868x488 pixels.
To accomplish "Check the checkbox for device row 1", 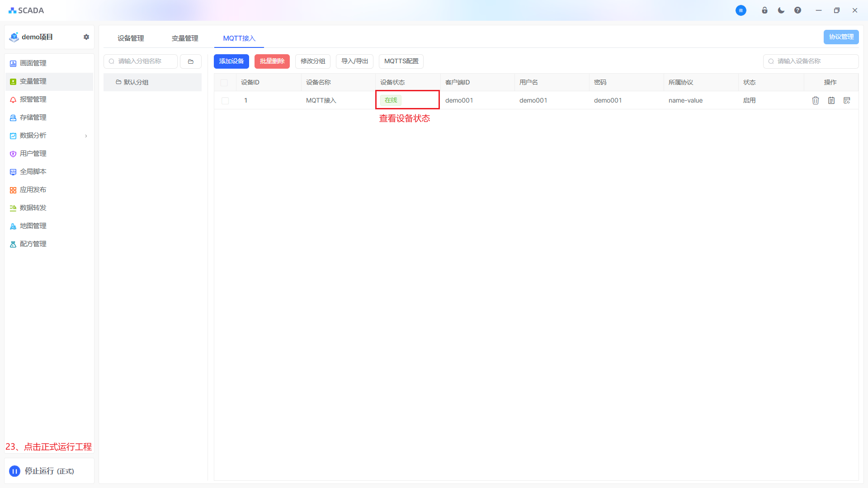I will pyautogui.click(x=225, y=101).
